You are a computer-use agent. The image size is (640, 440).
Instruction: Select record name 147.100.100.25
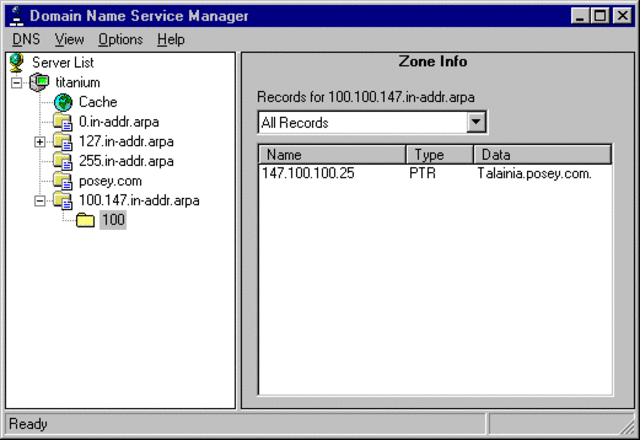pyautogui.click(x=308, y=173)
